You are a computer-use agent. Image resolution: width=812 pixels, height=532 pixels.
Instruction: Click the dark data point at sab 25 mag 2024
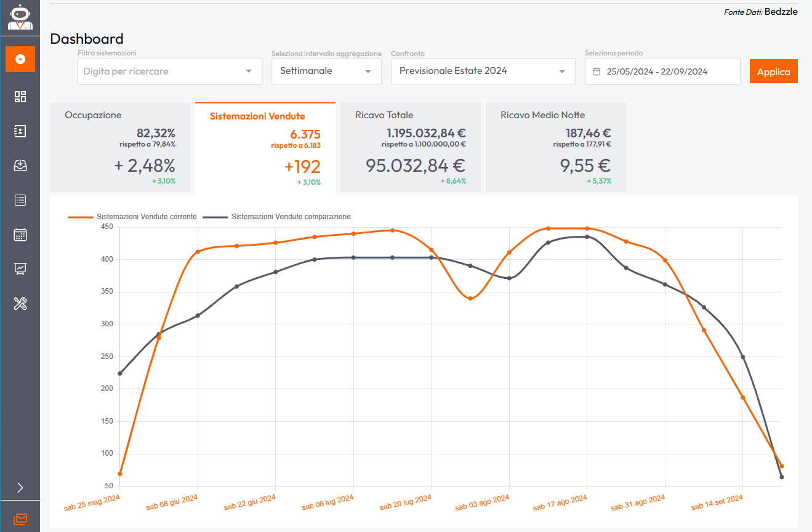[120, 373]
